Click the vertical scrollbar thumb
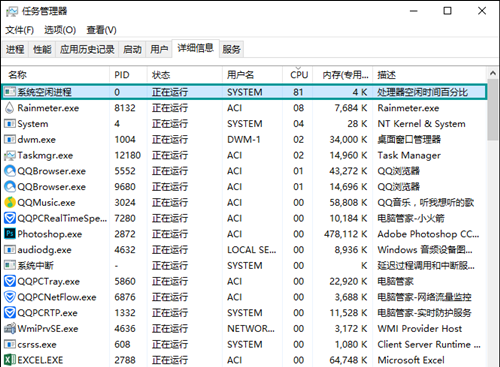Viewport: 500px width, 367px height. [493, 109]
